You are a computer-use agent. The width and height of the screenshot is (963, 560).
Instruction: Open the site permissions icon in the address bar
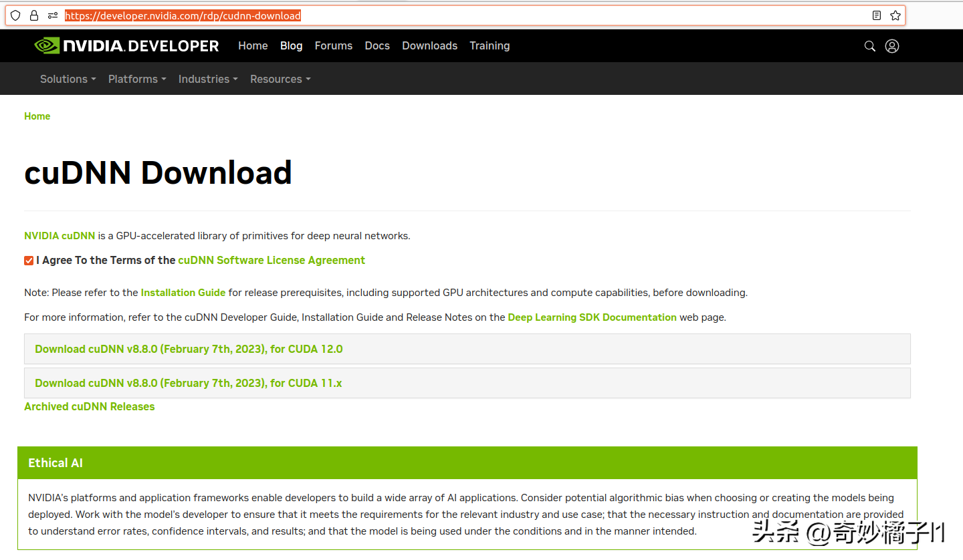pyautogui.click(x=53, y=15)
